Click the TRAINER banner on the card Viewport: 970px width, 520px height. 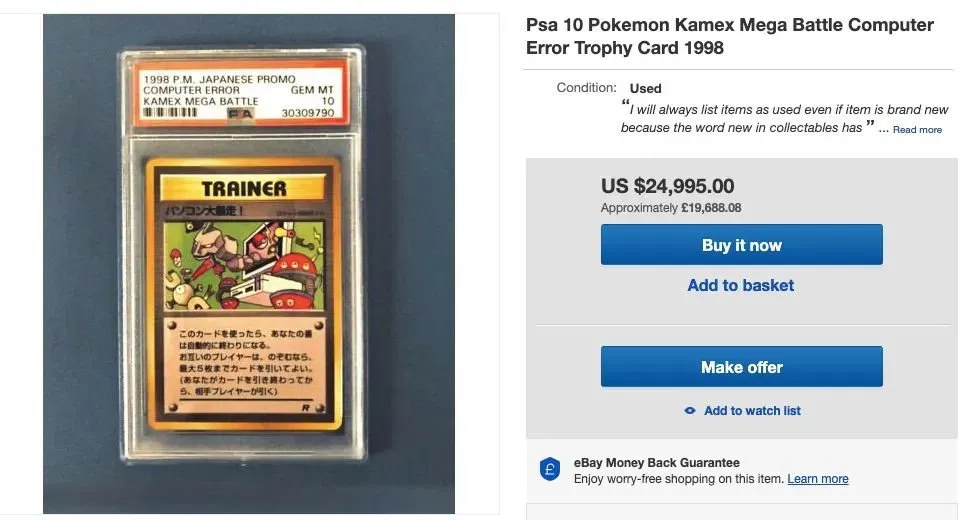(x=243, y=188)
